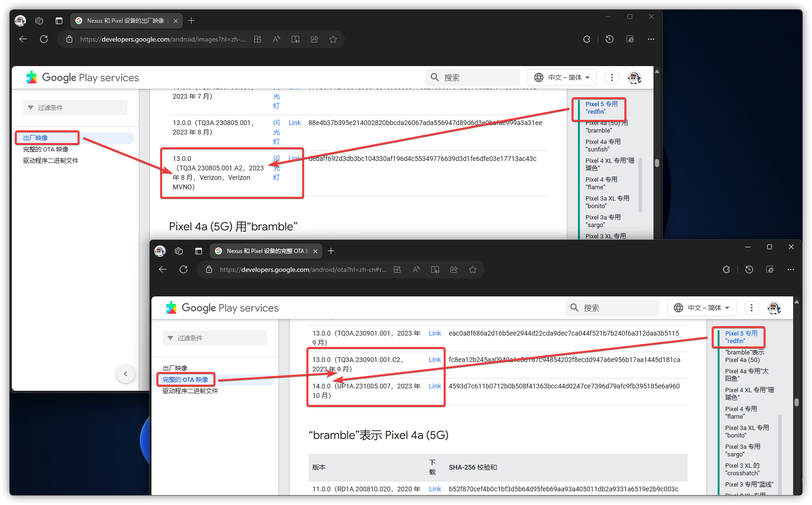Open Edge settings menu (…) in front OTA window
The width and height of the screenshot is (812, 505).
click(x=791, y=269)
